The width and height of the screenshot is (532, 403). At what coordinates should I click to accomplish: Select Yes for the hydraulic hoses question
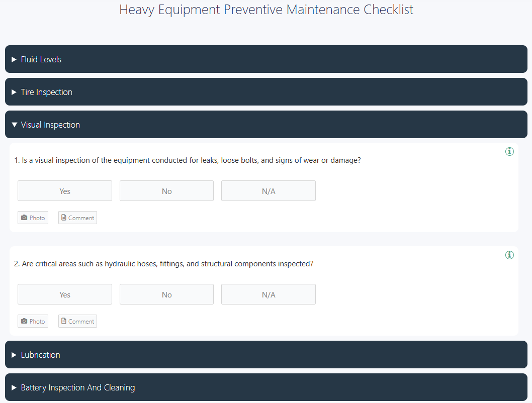[x=65, y=294]
